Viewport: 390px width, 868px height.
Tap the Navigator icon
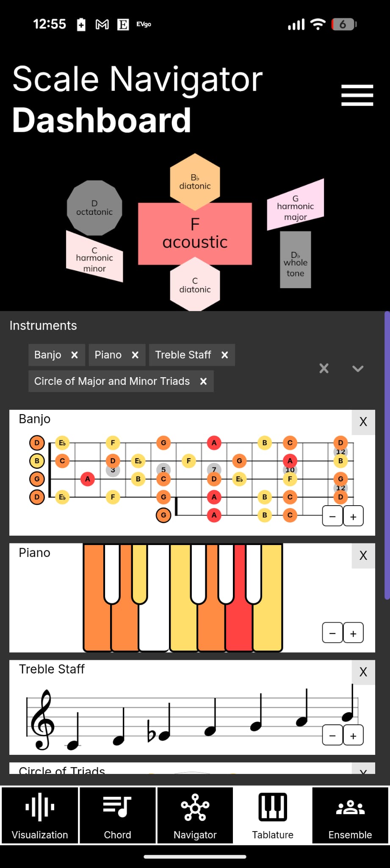tap(195, 814)
